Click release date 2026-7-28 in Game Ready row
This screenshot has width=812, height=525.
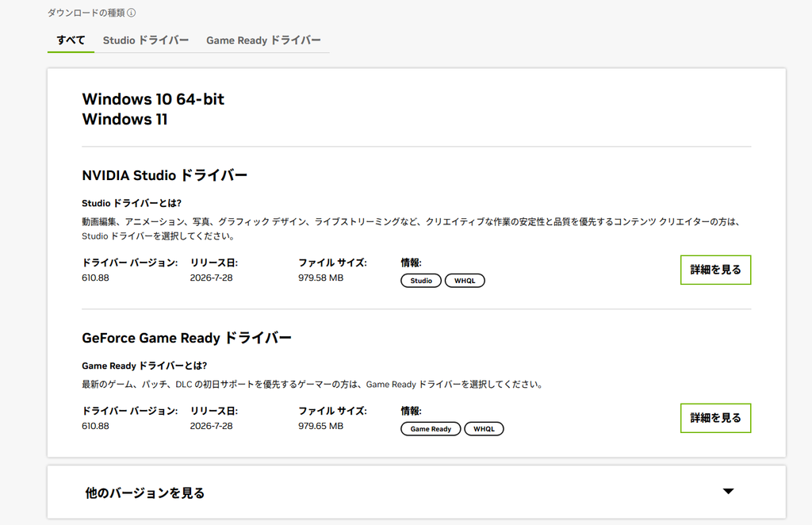pos(211,426)
